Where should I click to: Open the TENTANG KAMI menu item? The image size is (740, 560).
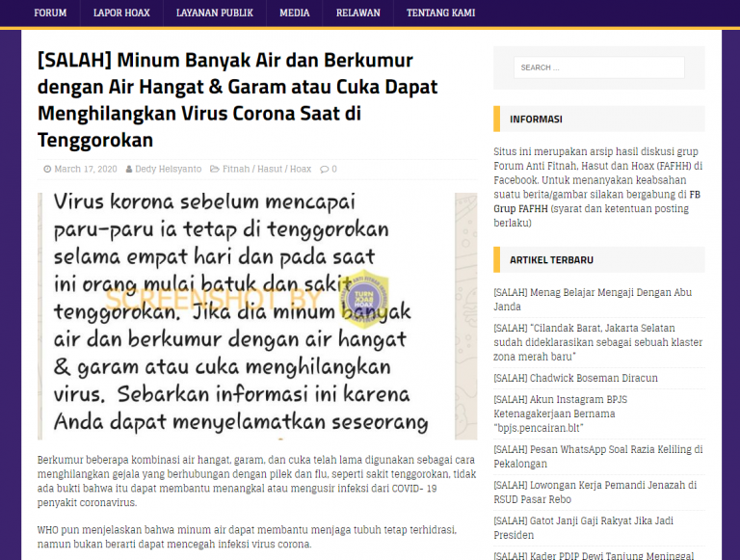[x=440, y=13]
